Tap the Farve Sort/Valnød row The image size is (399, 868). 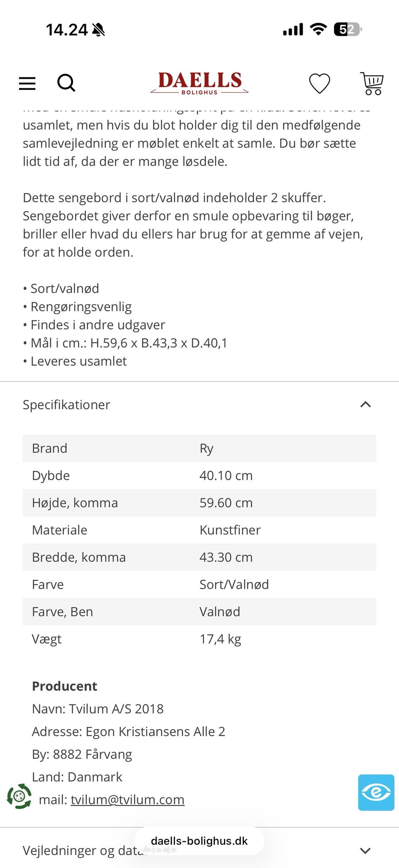coord(199,584)
